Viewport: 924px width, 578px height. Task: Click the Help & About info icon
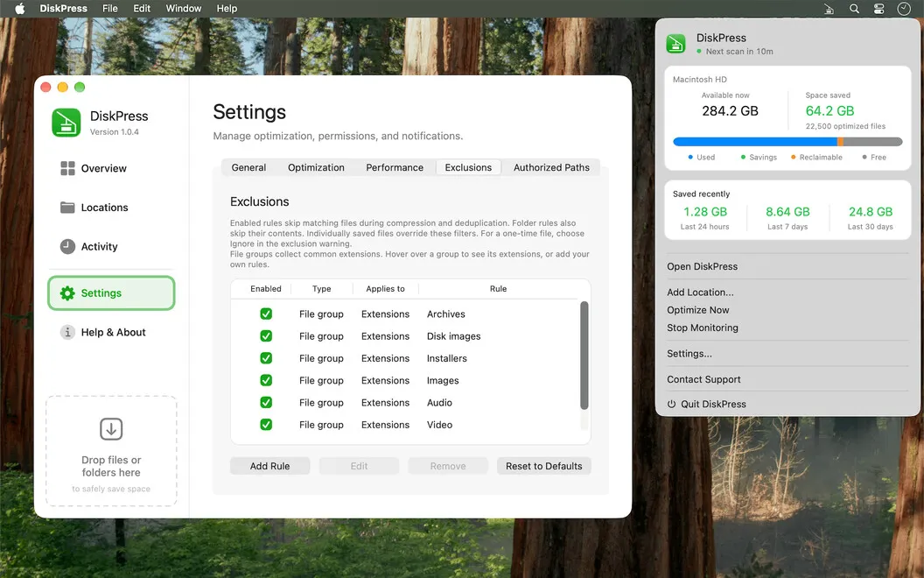tap(67, 332)
